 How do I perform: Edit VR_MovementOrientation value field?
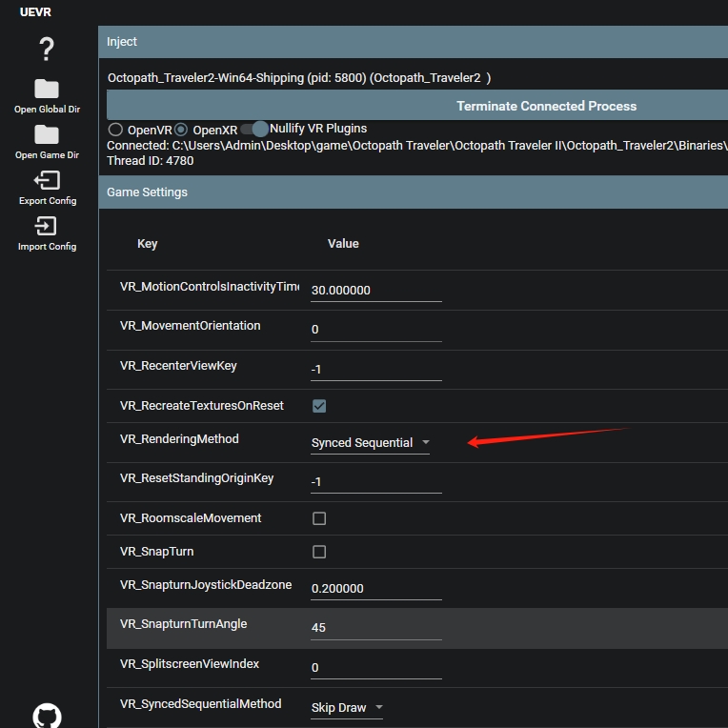[376, 330]
